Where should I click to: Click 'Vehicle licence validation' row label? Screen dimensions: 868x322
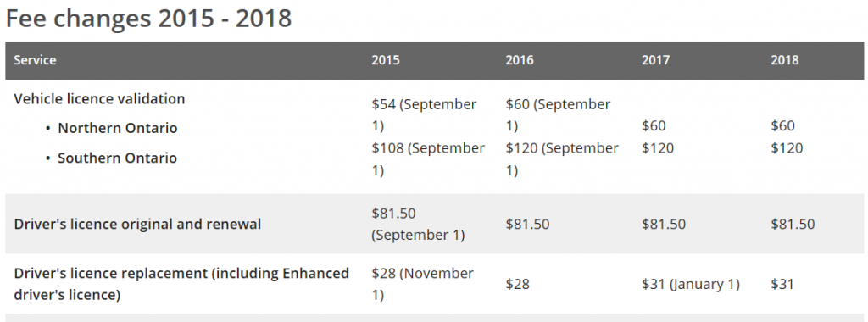click(100, 99)
